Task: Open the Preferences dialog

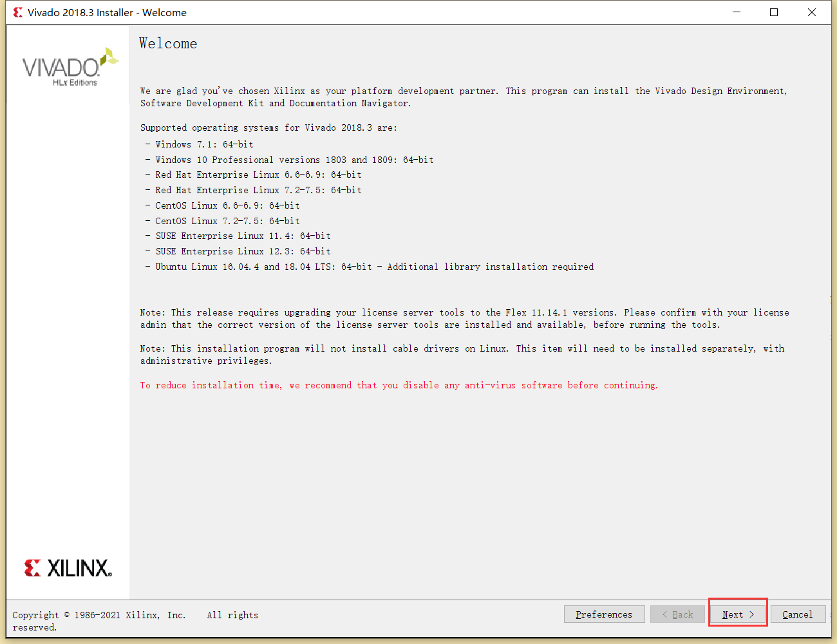Action: tap(604, 614)
